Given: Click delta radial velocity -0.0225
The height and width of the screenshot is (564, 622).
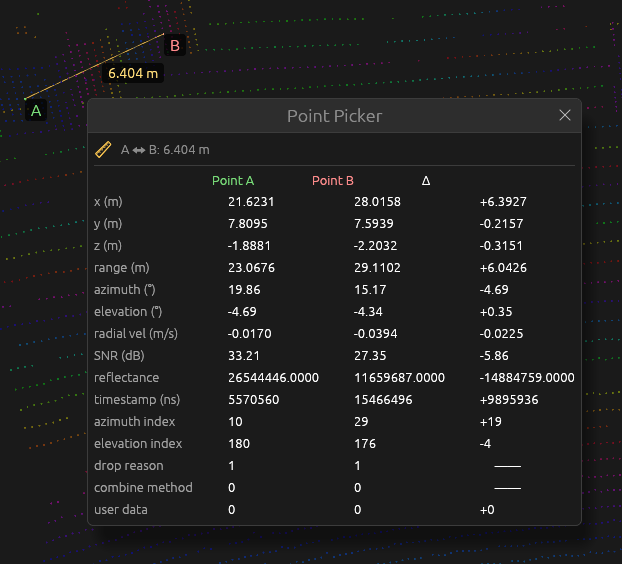Looking at the screenshot, I should point(501,334).
